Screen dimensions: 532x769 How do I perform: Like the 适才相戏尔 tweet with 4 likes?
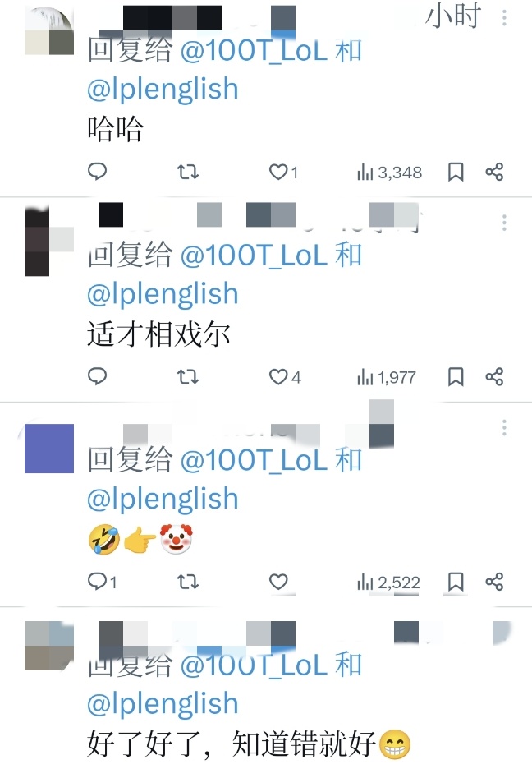[285, 377]
